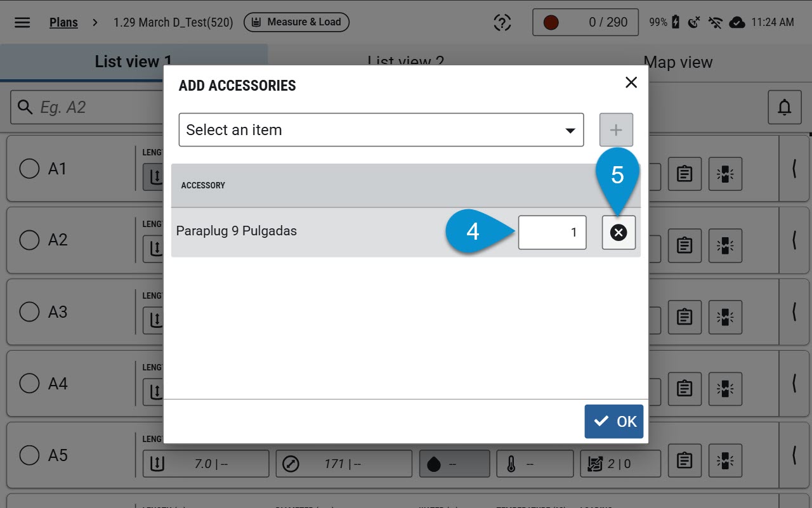Click the help question mark icon
Screen dimensions: 812x508
[502, 22]
